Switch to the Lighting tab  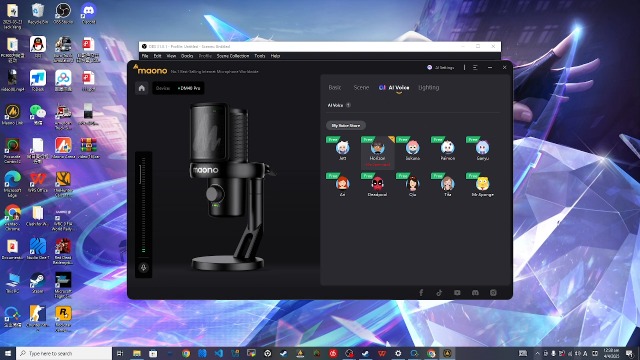[429, 87]
